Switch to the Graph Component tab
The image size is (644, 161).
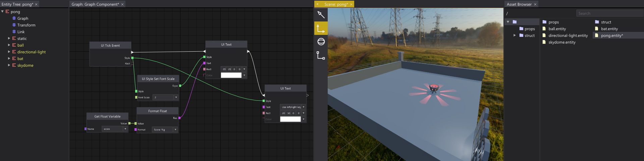95,4
